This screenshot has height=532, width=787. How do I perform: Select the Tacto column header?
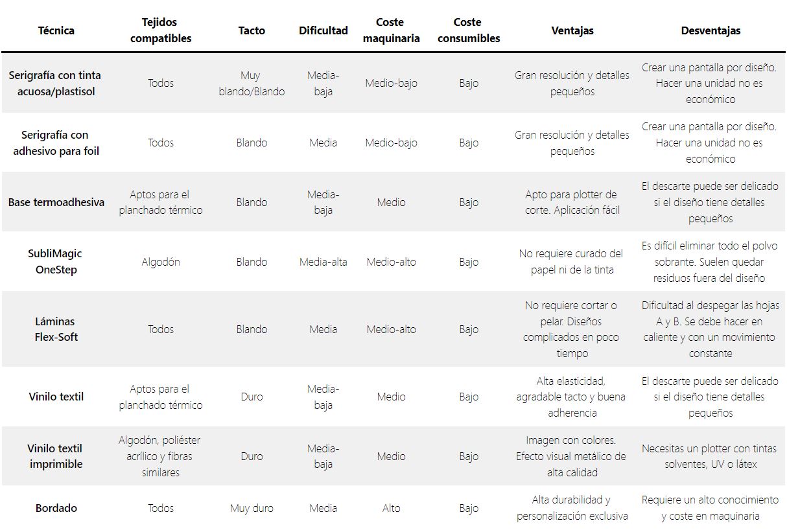tap(252, 30)
